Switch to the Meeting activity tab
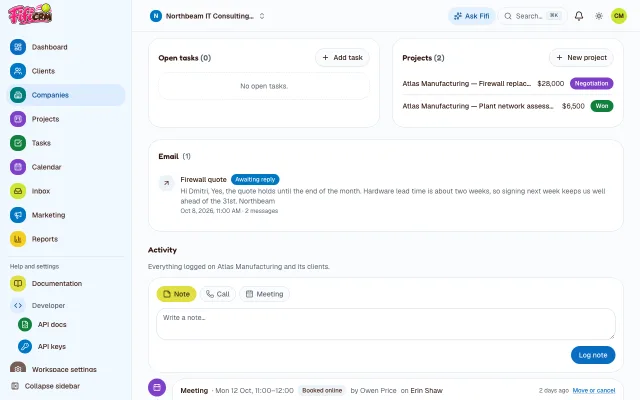Viewport: 640px width, 400px height. (264, 294)
